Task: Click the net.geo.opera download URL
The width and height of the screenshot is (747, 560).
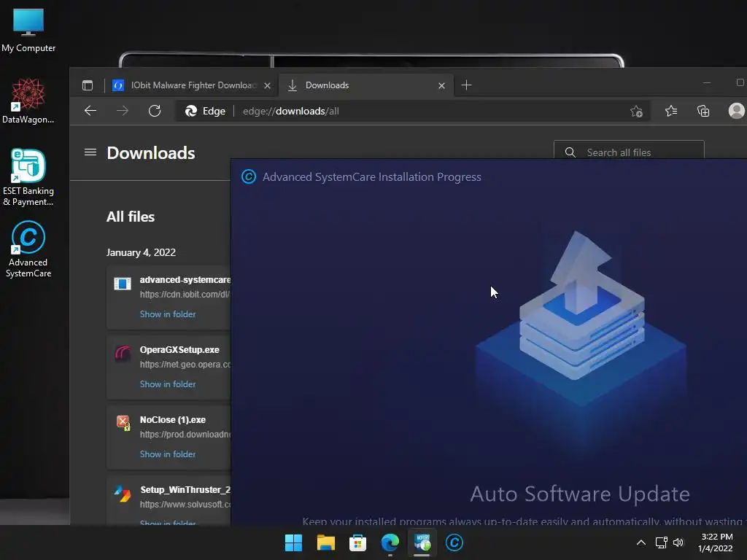Action: coord(185,365)
